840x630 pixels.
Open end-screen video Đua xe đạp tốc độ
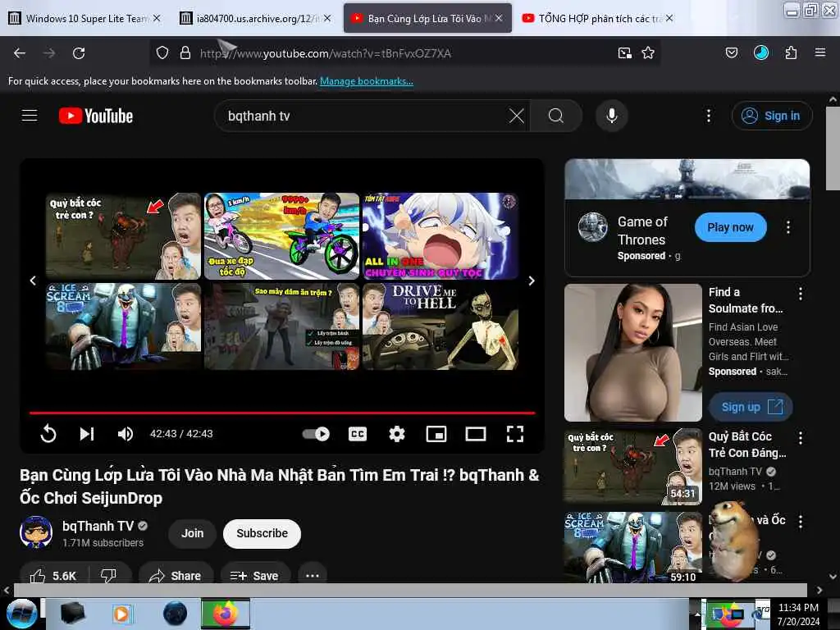(x=282, y=236)
